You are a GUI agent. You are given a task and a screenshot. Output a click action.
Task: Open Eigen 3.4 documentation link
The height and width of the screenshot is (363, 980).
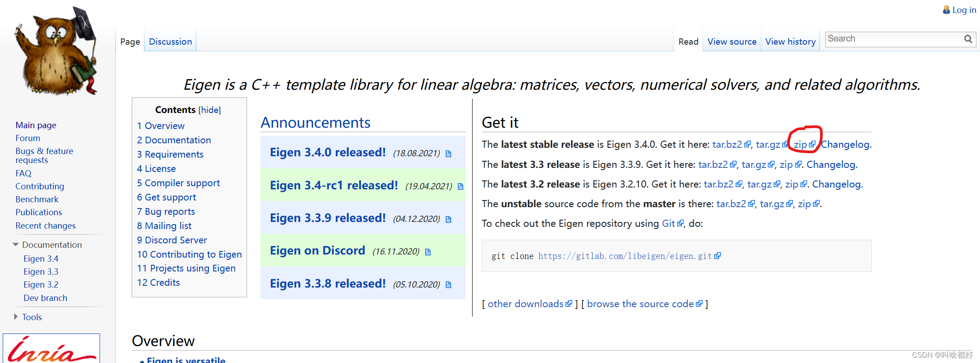pos(41,259)
